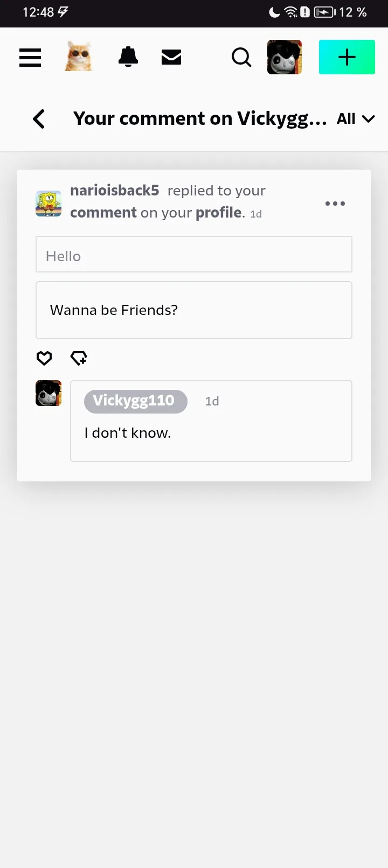Open the messages envelope icon

point(171,57)
